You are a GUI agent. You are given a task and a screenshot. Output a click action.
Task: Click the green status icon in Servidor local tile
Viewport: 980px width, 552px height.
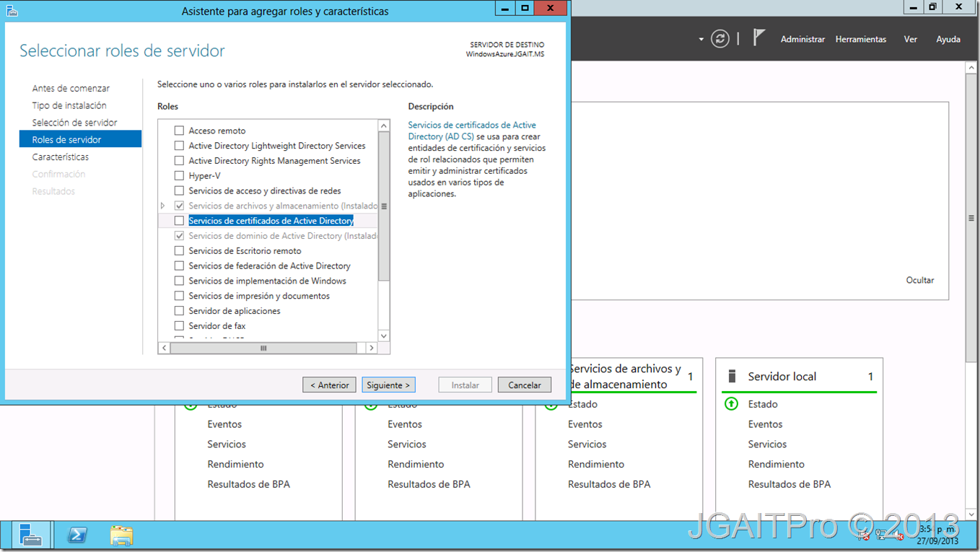[731, 404]
